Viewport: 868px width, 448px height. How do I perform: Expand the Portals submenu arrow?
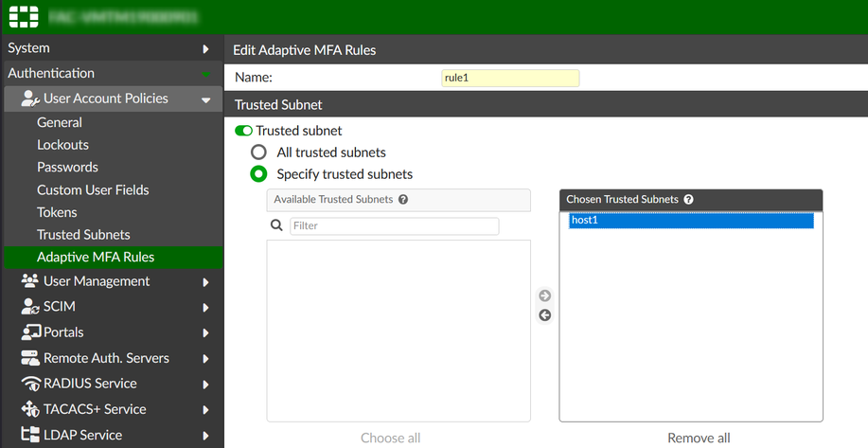pos(205,333)
